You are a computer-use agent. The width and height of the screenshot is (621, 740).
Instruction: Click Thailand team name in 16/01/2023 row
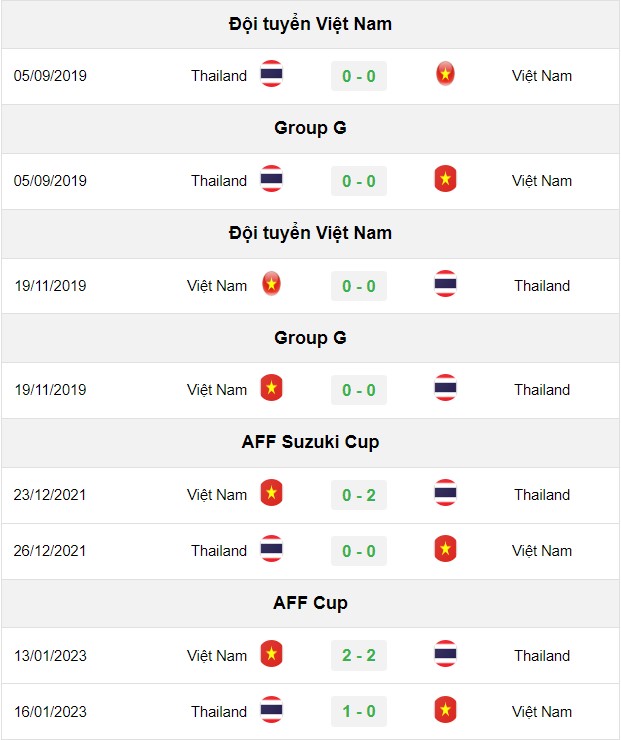[x=219, y=711]
